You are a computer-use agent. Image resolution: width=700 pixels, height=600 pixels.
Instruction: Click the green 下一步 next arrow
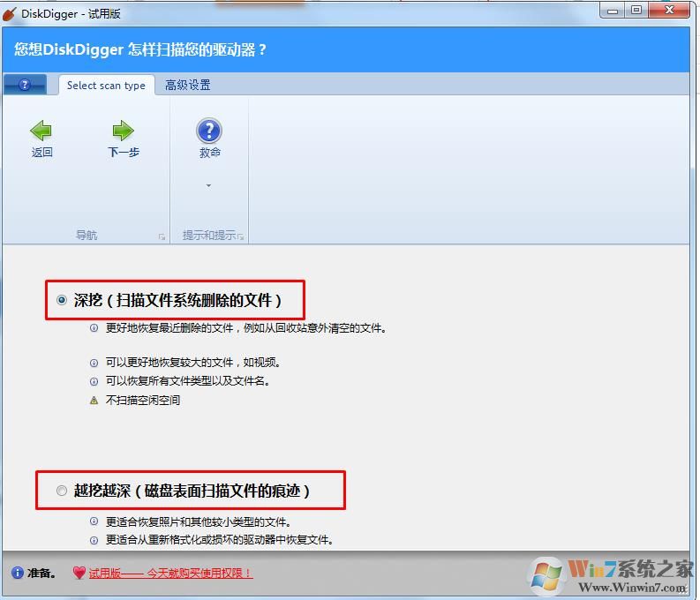coord(123,131)
